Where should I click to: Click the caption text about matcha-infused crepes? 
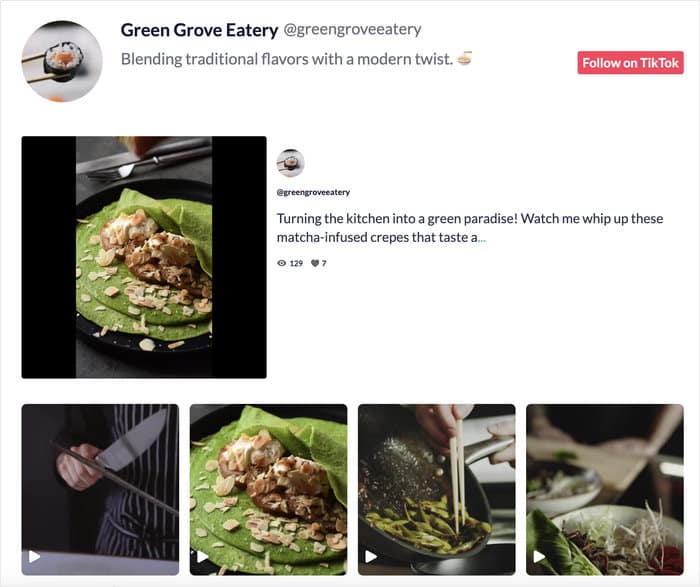[x=470, y=228]
